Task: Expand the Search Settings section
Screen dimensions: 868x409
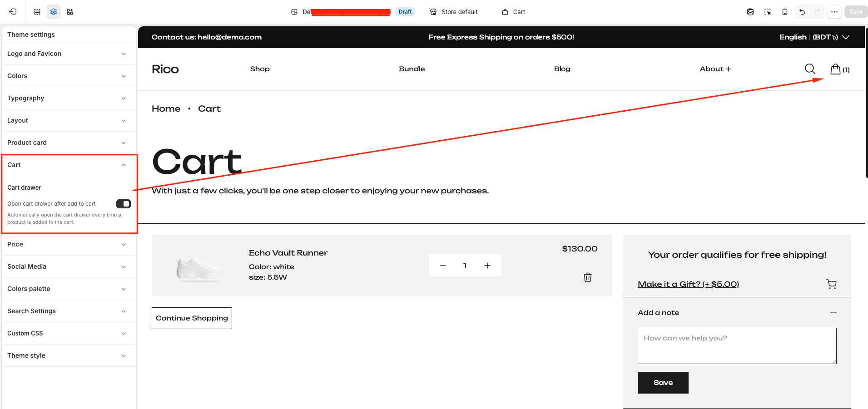Action: coord(69,311)
